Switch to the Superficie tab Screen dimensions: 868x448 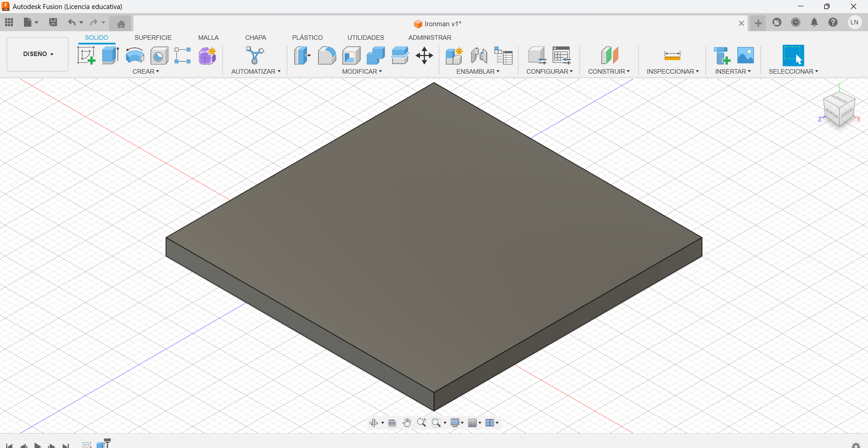pyautogui.click(x=153, y=38)
